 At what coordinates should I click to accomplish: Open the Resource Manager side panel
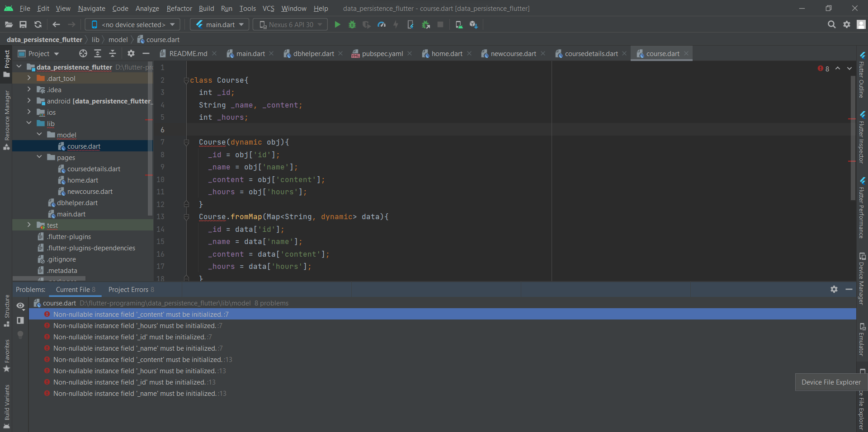(7, 120)
